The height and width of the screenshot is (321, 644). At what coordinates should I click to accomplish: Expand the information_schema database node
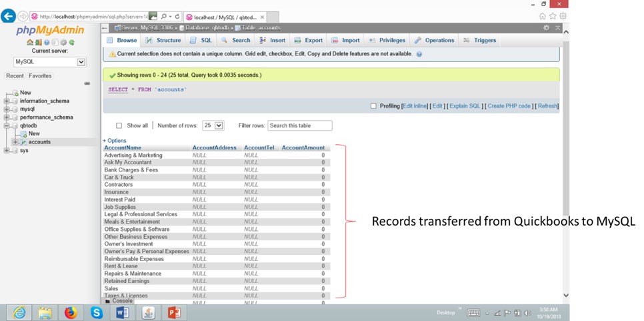tap(7, 101)
